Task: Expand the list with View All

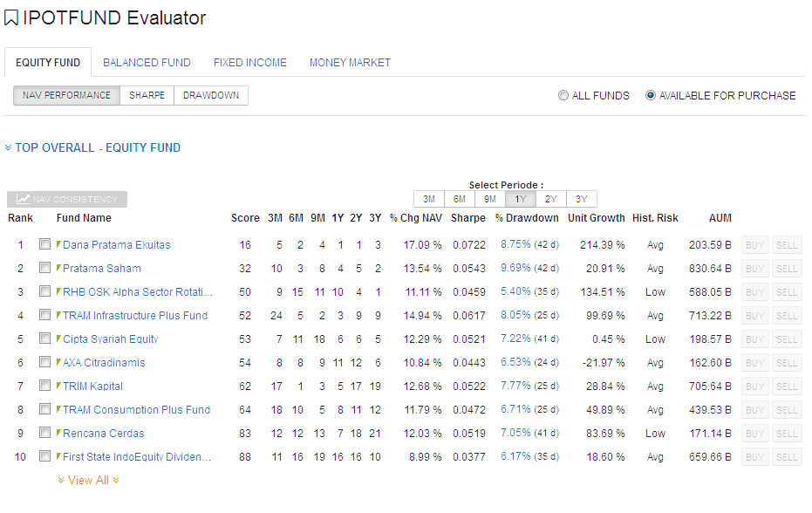Action: 88,480
